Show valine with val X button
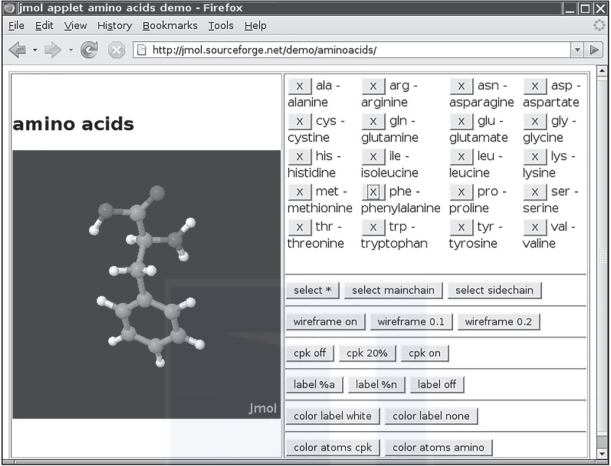 pos(535,227)
